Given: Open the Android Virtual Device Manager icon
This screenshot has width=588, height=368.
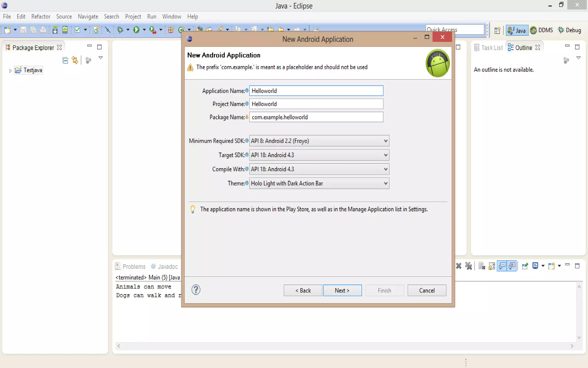Looking at the screenshot, I should [65, 30].
